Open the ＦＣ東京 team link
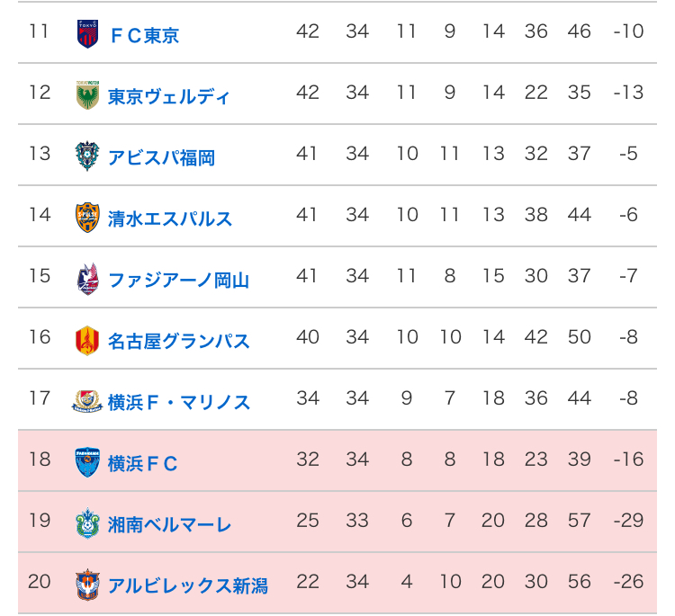The image size is (675, 616). 144,35
